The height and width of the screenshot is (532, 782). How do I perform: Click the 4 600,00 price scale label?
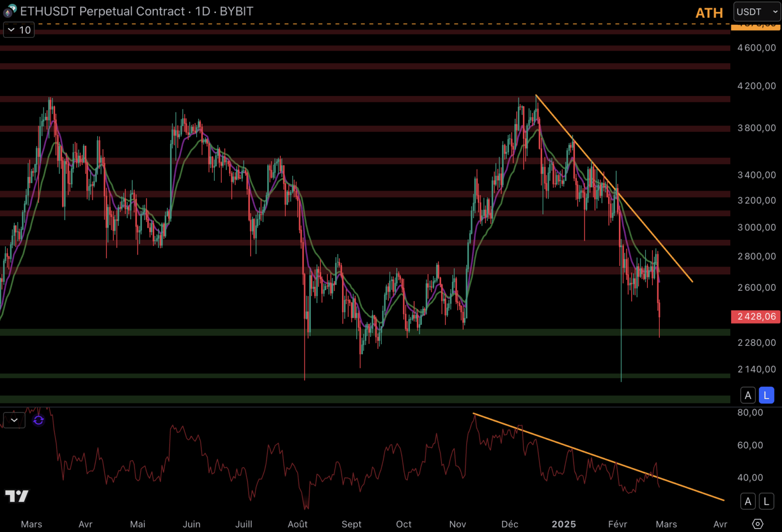756,48
